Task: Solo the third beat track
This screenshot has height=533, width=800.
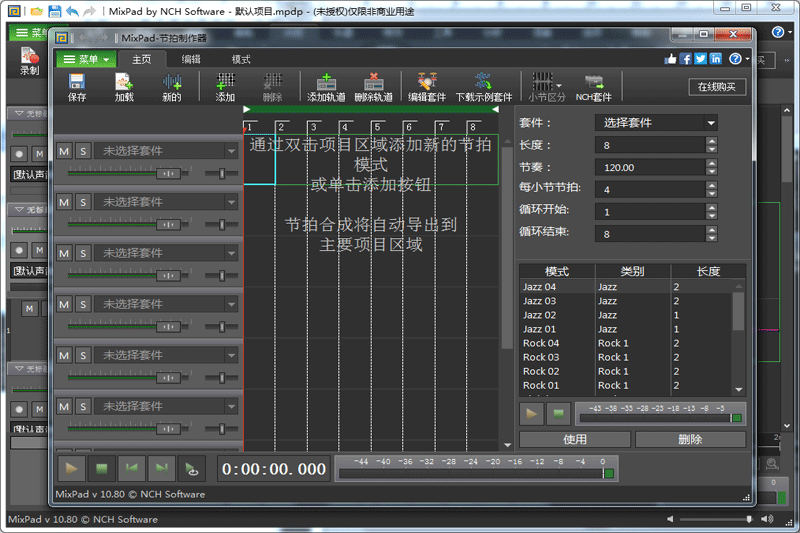Action: 83,253
